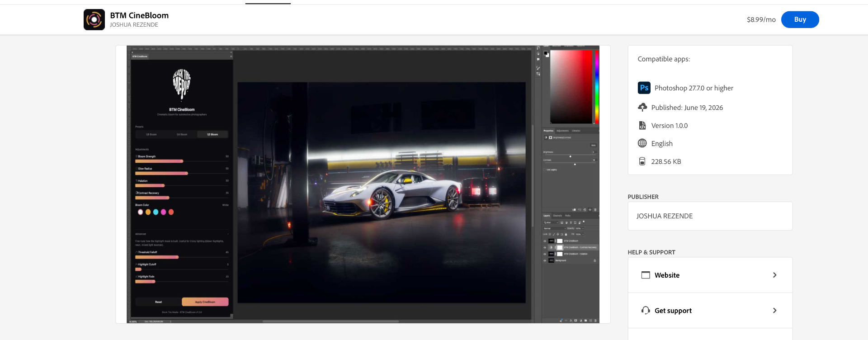Click the $8.99/mo price label

[x=761, y=19]
